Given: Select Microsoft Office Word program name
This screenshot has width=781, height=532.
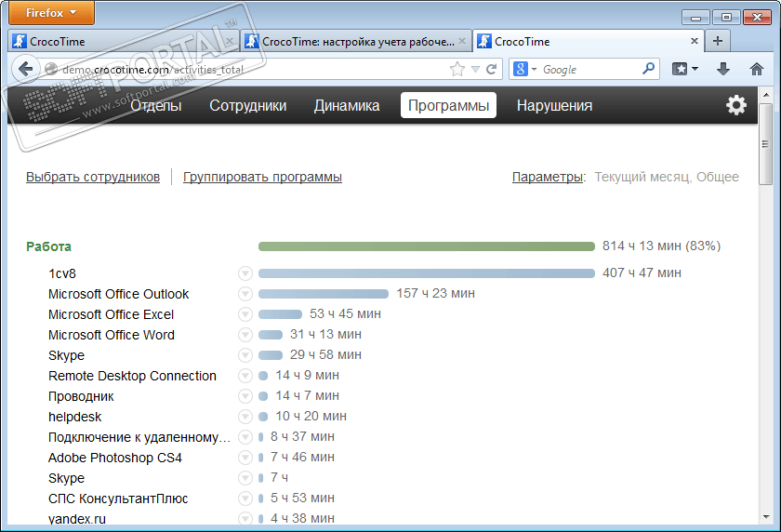Looking at the screenshot, I should point(112,335).
